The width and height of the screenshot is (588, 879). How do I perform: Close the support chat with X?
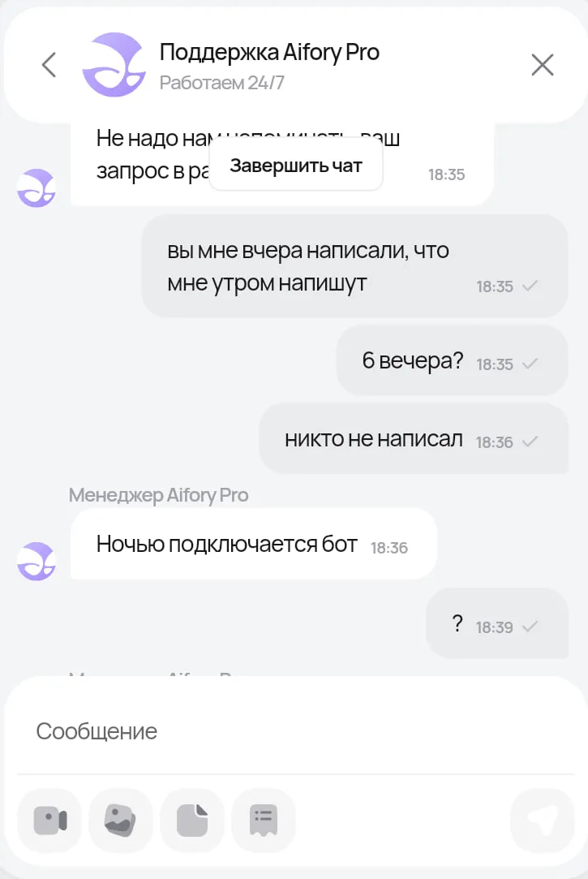click(542, 65)
